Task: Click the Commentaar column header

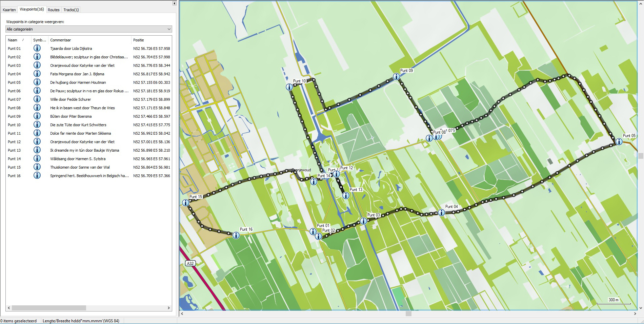Action: tap(61, 40)
